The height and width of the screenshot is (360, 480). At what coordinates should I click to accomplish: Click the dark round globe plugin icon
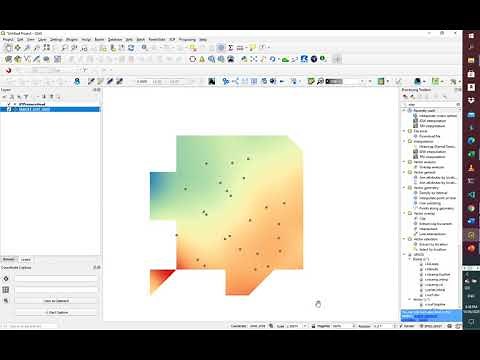[x=314, y=59]
